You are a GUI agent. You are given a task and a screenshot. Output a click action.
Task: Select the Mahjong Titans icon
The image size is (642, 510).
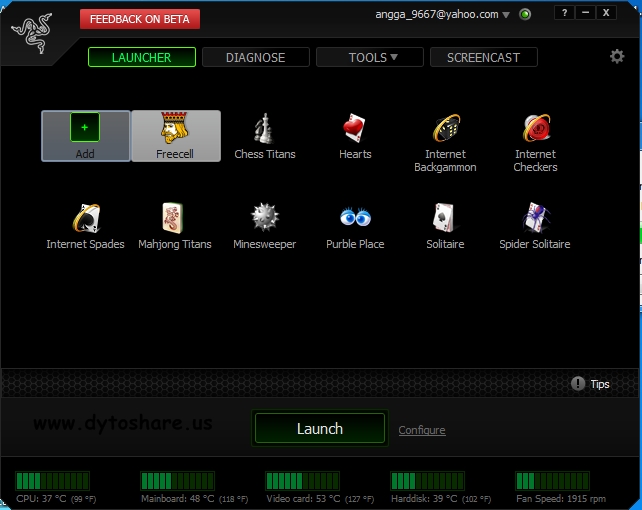(x=172, y=218)
